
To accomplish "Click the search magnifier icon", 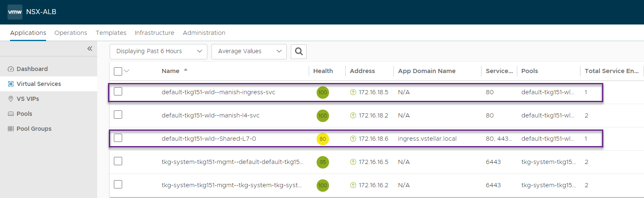I will [x=298, y=51].
